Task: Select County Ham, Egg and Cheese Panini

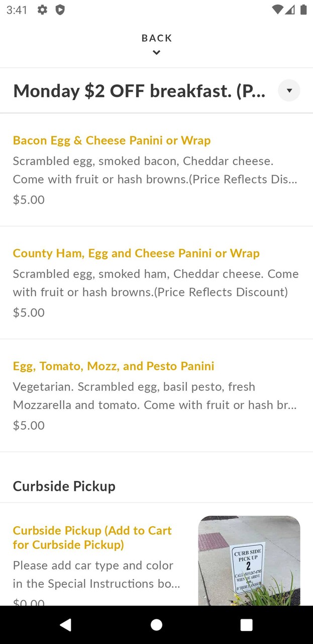Action: [x=136, y=253]
